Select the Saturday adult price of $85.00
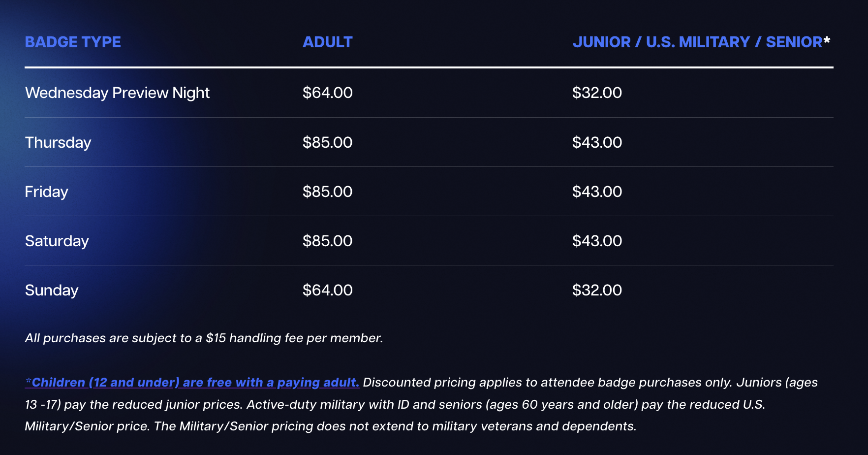Screen dimensions: 868x455 (327, 241)
